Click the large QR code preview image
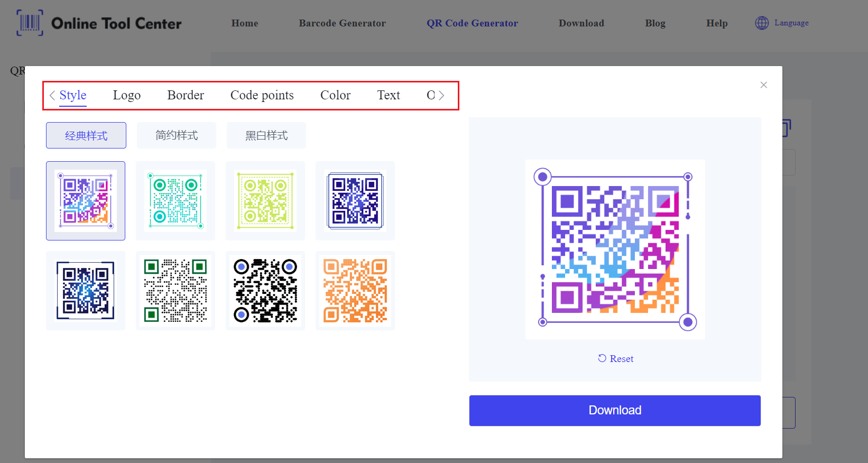Viewport: 868px width, 463px height. point(615,249)
